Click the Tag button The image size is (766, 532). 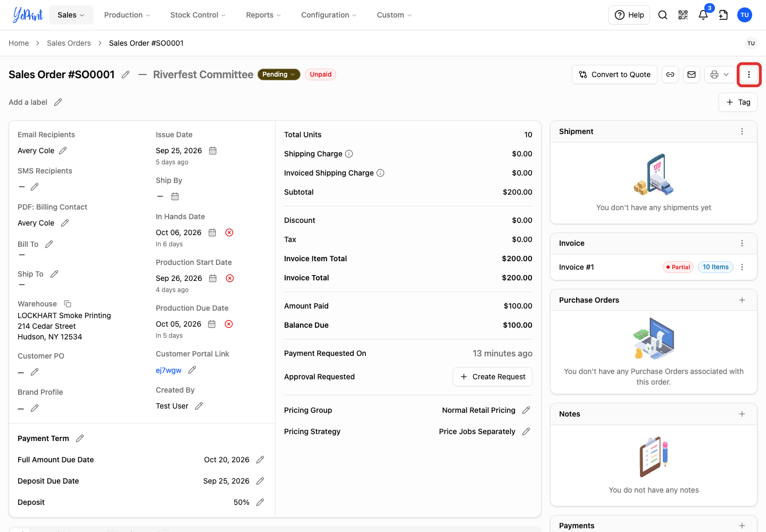pos(738,102)
